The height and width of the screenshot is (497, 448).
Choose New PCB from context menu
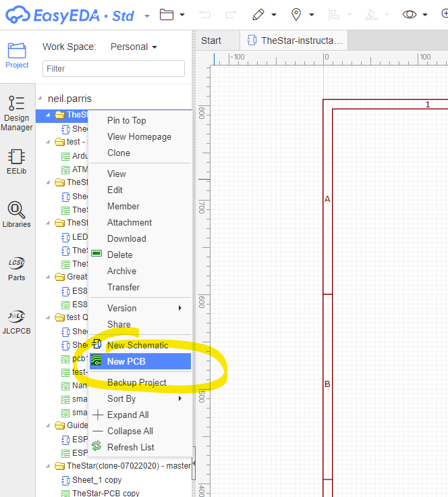point(140,361)
